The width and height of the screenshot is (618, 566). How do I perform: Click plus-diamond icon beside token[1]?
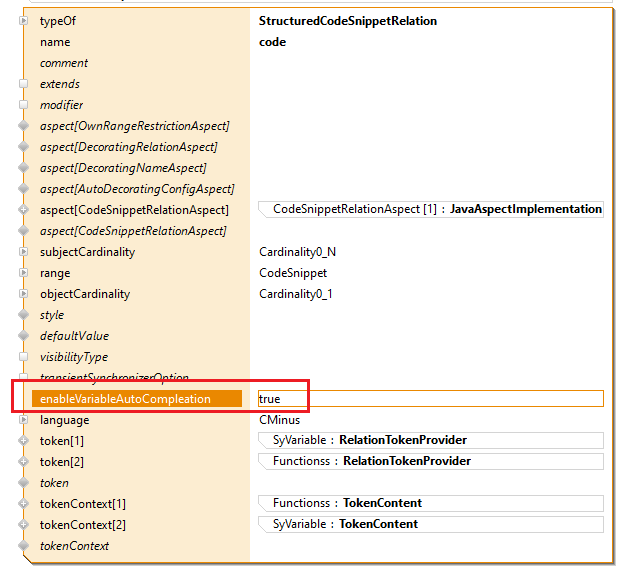tap(24, 441)
